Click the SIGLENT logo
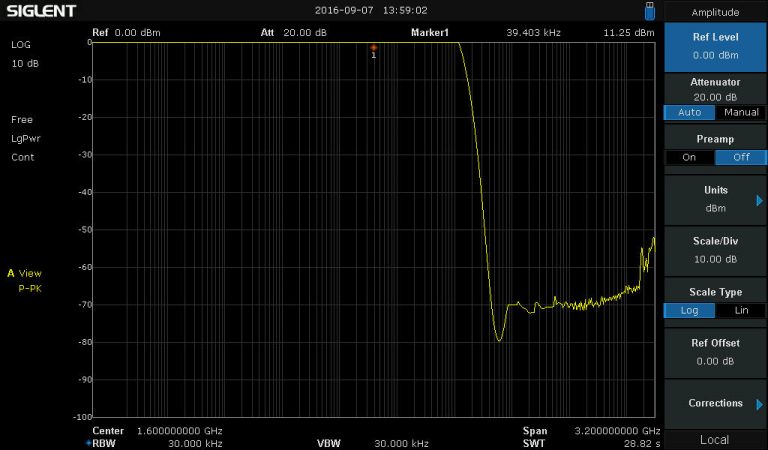Viewport: 768px width, 450px height. [42, 11]
